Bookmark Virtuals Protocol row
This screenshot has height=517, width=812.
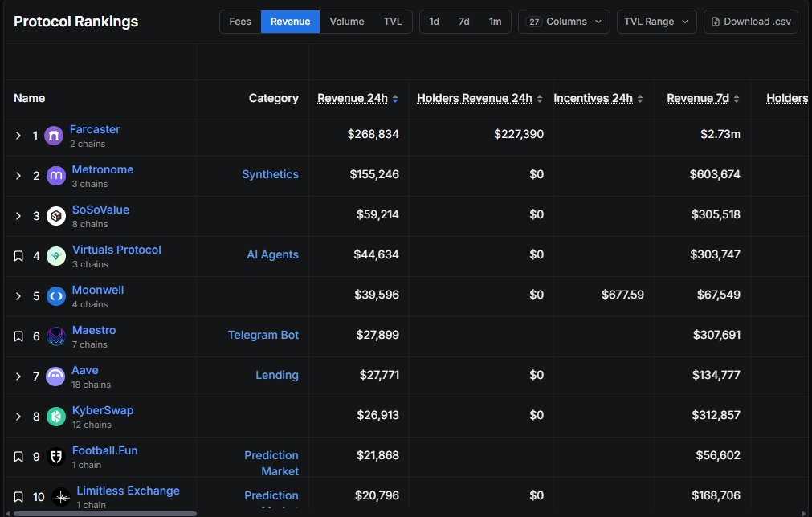pos(18,256)
